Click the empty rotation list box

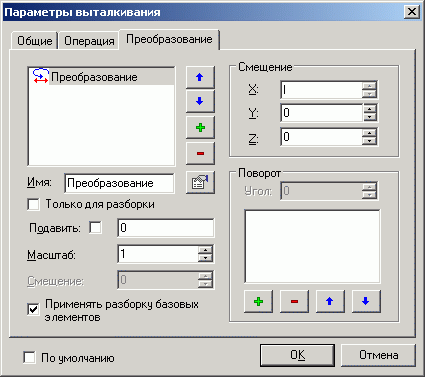click(312, 247)
